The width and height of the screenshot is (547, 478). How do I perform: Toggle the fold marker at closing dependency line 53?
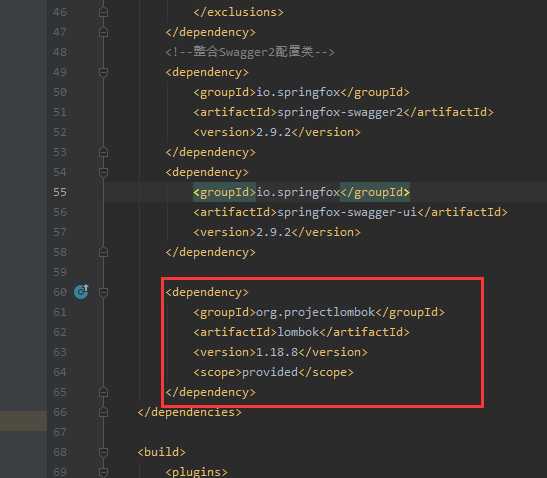(103, 152)
